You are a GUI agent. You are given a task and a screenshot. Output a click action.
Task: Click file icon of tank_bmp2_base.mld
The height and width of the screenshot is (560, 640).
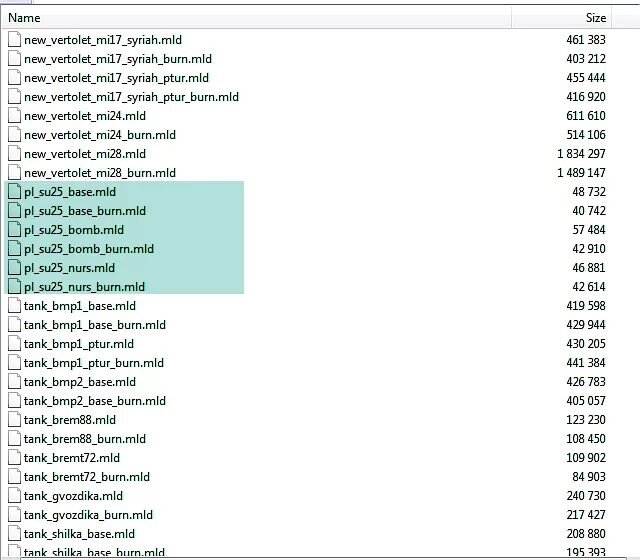[14, 382]
